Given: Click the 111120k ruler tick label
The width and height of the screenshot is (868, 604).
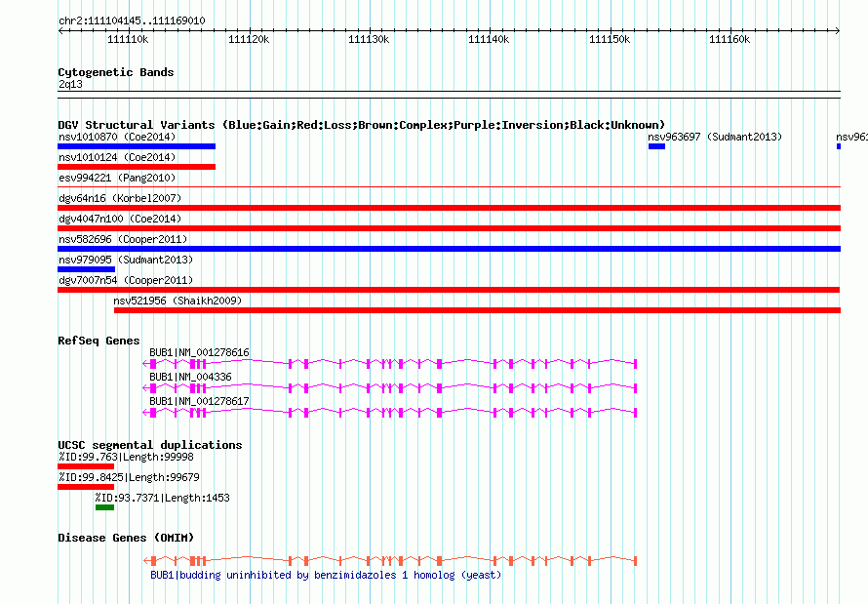Looking at the screenshot, I should (x=249, y=39).
